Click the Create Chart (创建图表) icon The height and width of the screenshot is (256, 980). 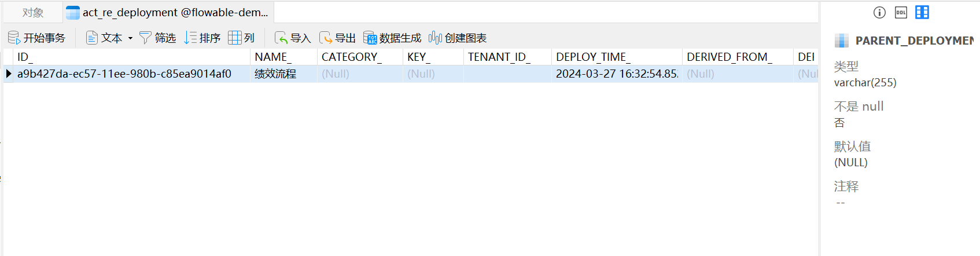point(435,38)
